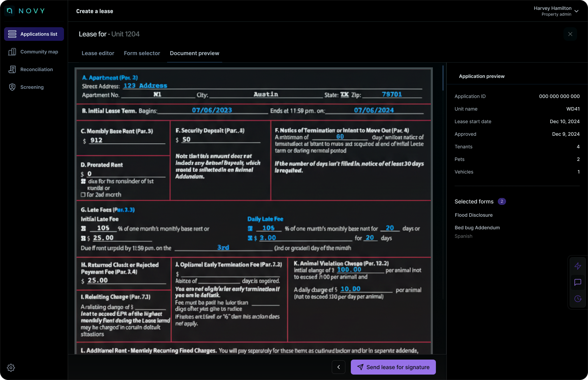Viewport: 588px width, 380px height.
Task: Open the quick actions lightning panel
Action: tap(578, 266)
